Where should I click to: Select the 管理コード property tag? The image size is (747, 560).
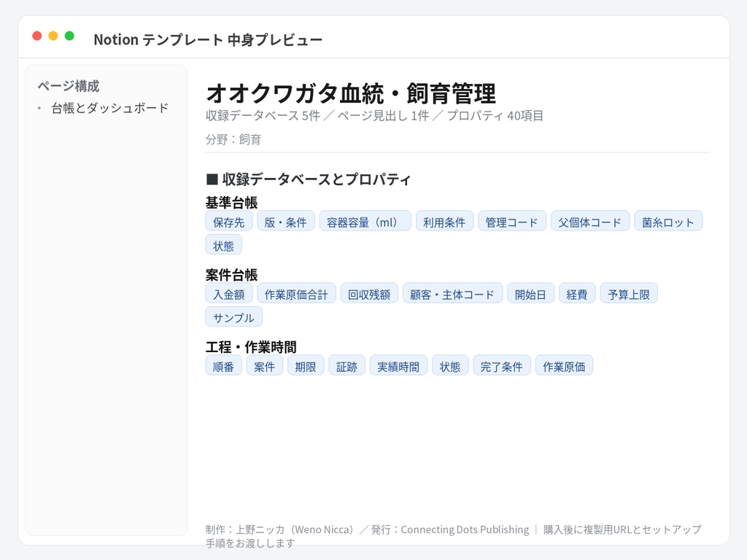[512, 221]
